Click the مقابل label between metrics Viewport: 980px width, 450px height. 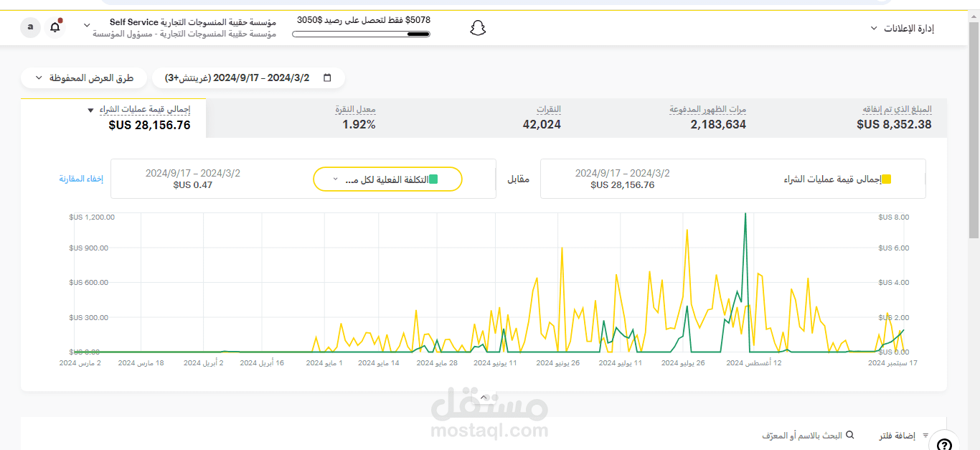pos(518,179)
